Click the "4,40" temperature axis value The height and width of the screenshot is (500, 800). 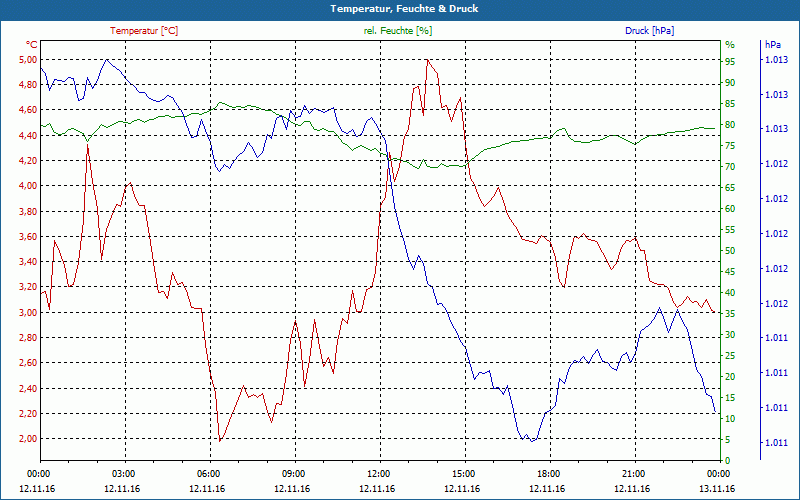coord(28,136)
